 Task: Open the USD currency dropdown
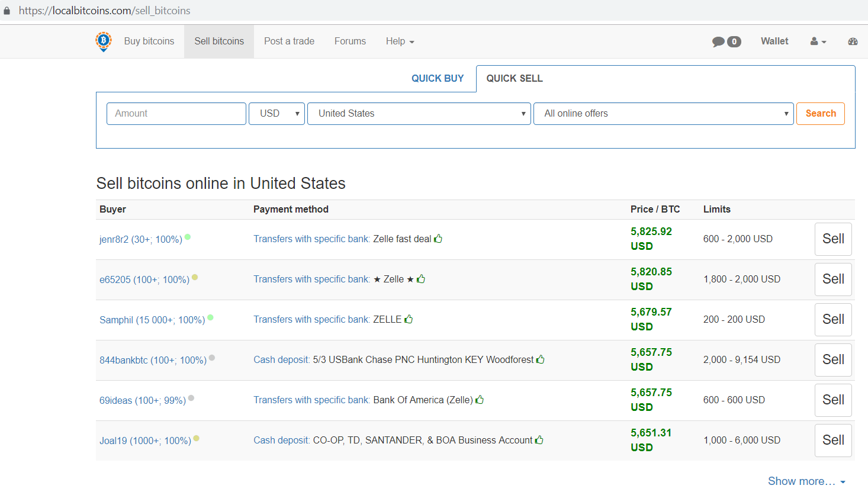pos(277,114)
